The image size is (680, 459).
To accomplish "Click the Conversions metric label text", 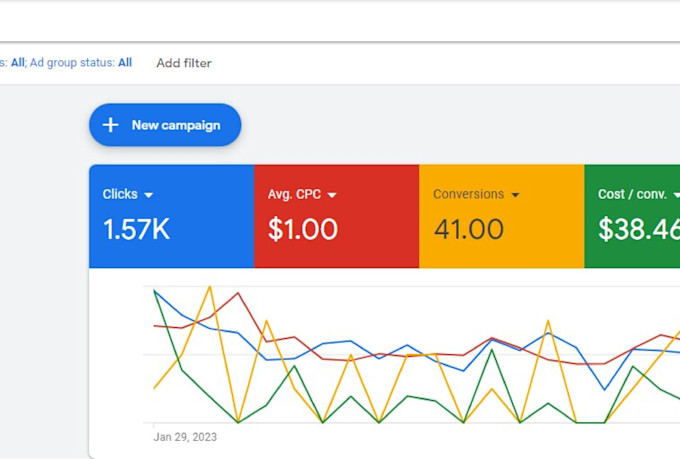I will coord(468,194).
